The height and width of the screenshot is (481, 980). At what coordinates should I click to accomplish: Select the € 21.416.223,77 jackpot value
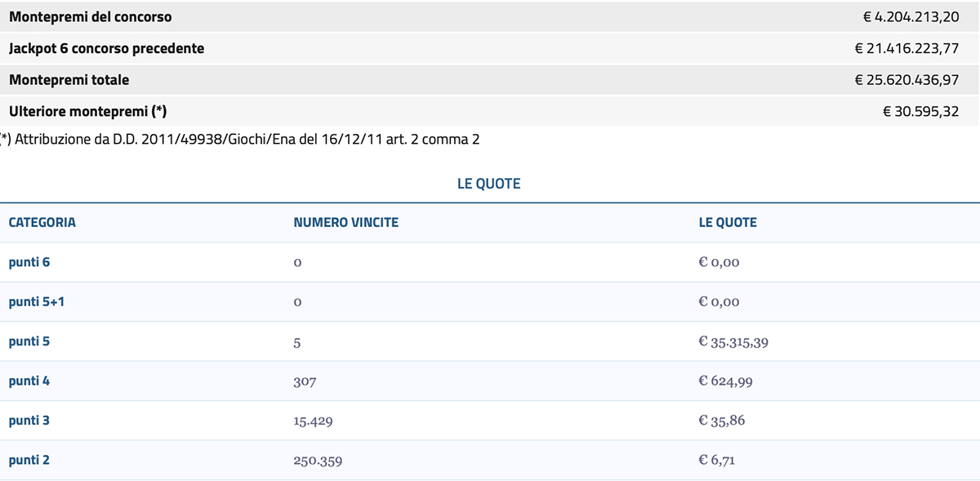pos(906,48)
